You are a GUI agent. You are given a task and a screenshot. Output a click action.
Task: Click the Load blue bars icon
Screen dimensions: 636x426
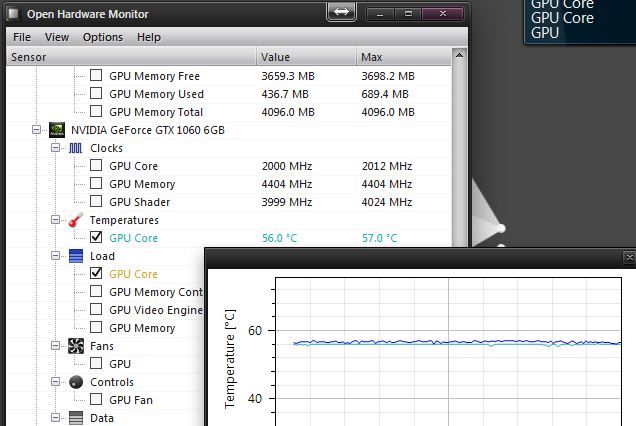click(76, 256)
